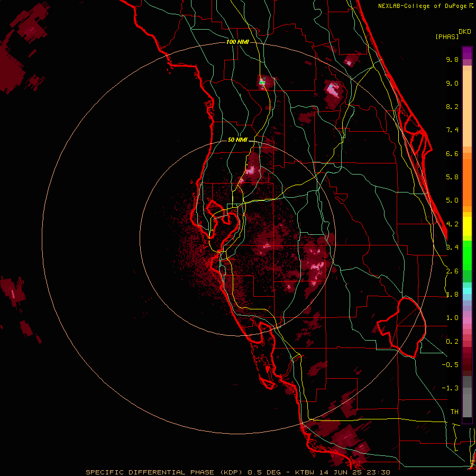Pick the purple band at top of color bar

point(467,53)
